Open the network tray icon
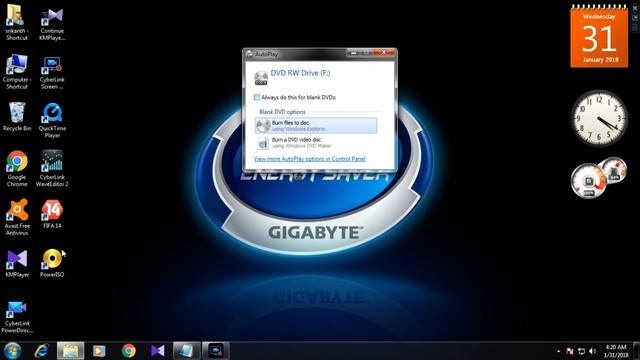Viewport: 640px width, 360px height. pos(581,351)
